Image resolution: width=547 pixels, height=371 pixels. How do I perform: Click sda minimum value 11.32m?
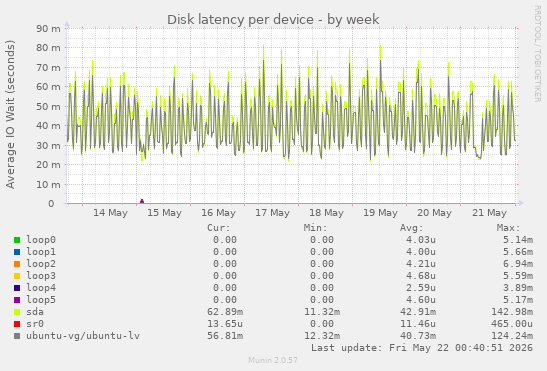(322, 312)
